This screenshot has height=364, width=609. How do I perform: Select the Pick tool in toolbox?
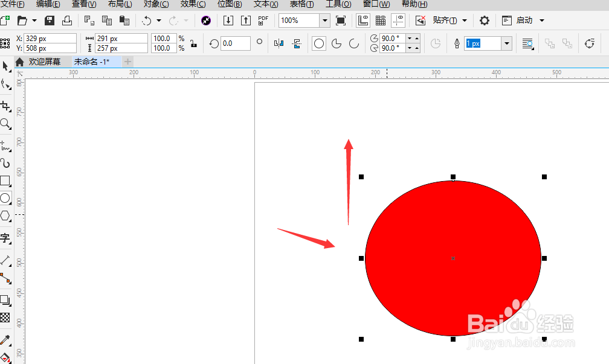click(x=5, y=66)
